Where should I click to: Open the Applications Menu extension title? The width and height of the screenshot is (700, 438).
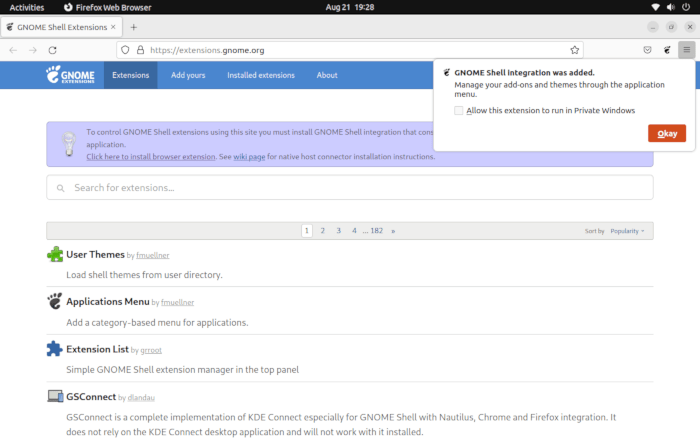(108, 301)
